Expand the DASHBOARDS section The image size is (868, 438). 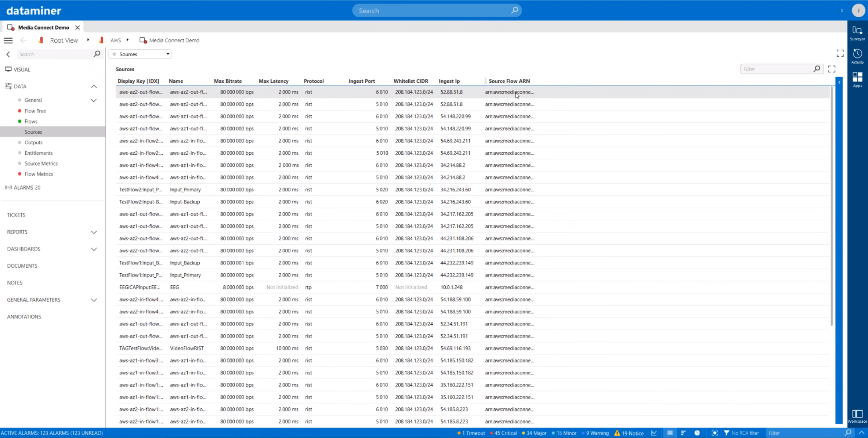tap(94, 249)
